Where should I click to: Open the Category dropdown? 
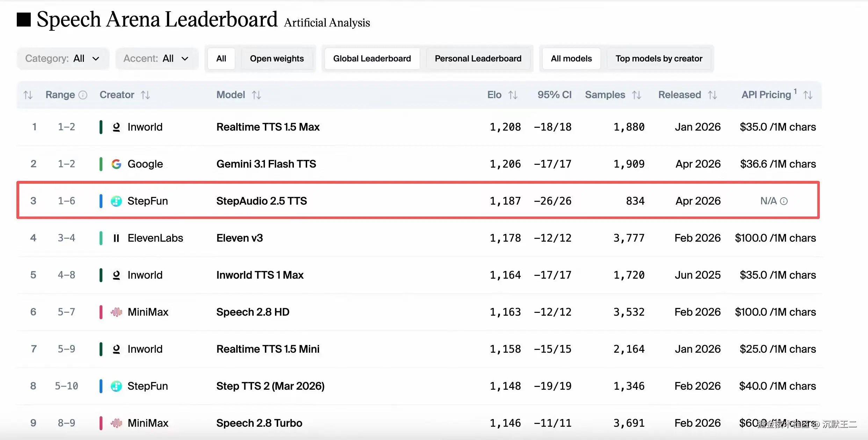(63, 59)
